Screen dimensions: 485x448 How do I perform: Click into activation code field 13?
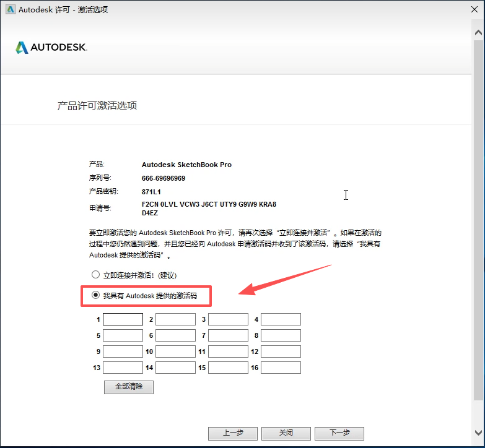click(123, 368)
